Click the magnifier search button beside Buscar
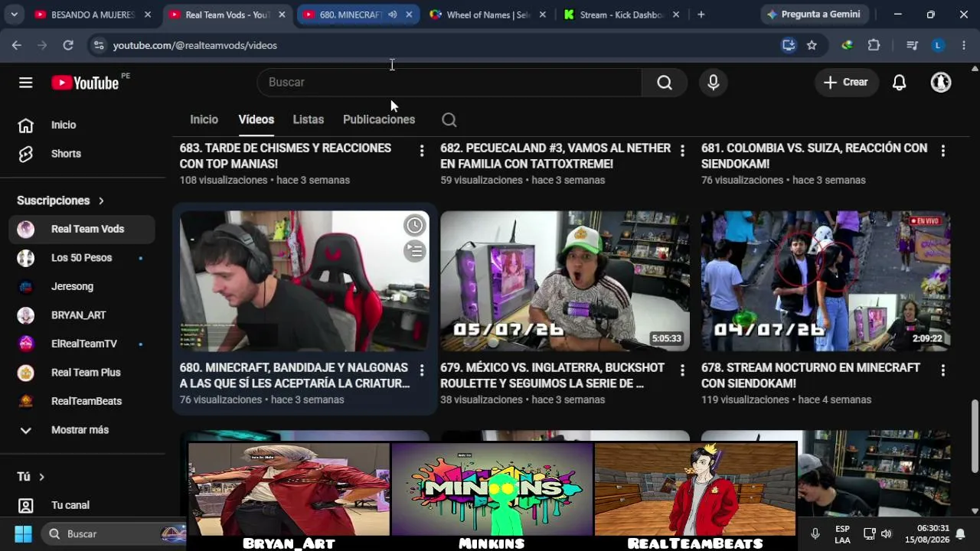This screenshot has height=551, width=980. (665, 83)
